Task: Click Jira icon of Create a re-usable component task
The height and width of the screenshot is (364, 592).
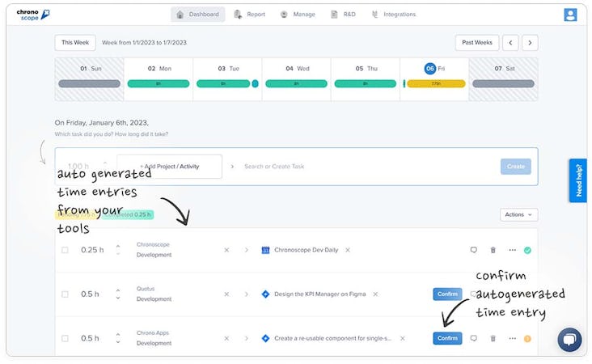Action: pyautogui.click(x=265, y=338)
